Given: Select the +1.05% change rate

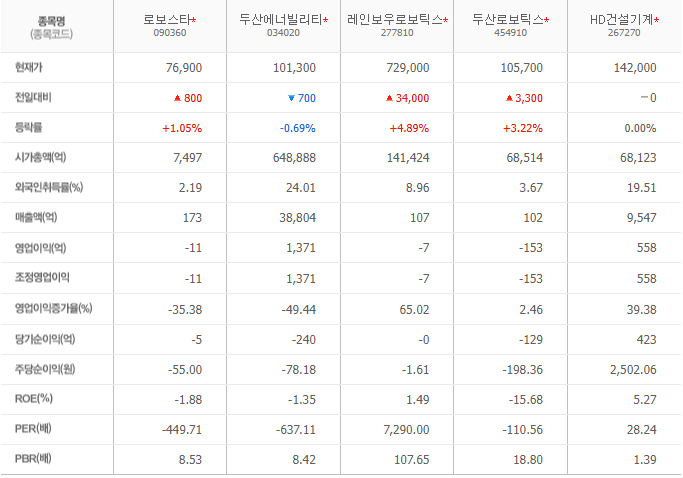Looking at the screenshot, I should 182,128.
